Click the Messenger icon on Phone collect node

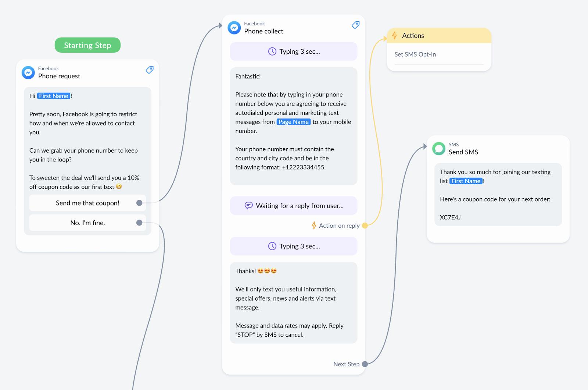(x=234, y=28)
